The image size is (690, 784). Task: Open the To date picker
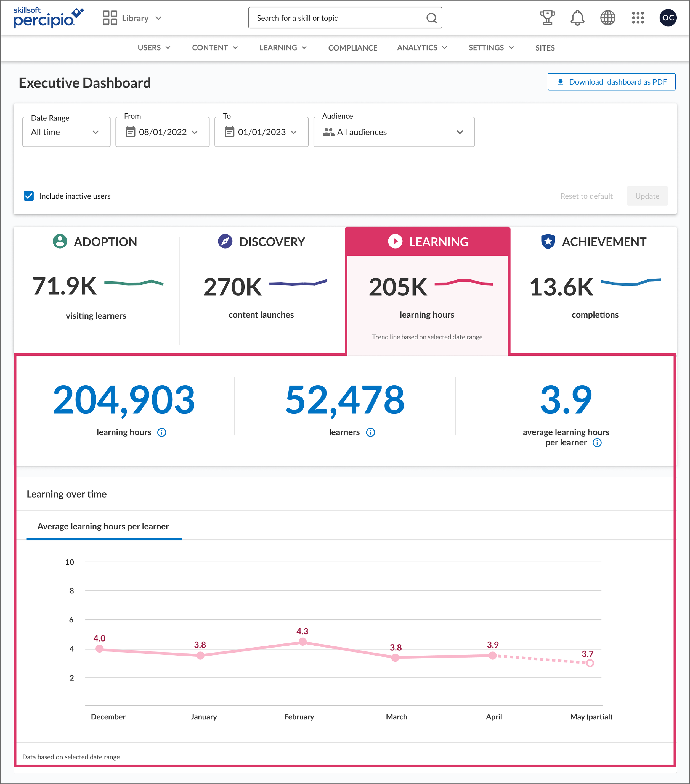[261, 132]
